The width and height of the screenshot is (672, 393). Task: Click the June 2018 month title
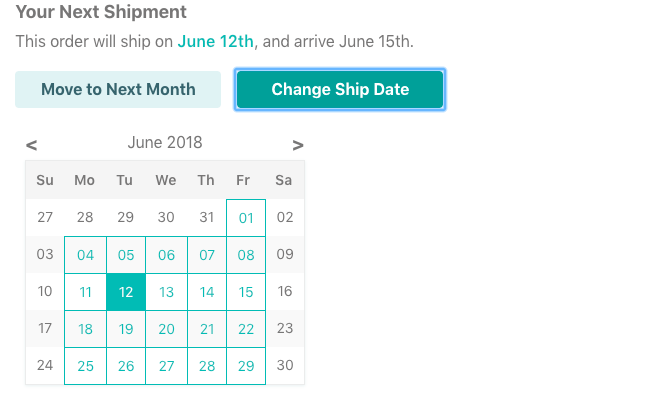[165, 143]
